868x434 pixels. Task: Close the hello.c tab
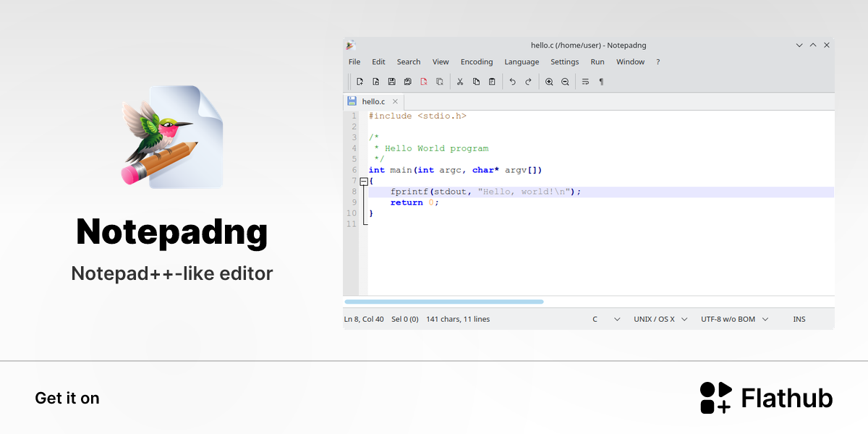click(395, 102)
